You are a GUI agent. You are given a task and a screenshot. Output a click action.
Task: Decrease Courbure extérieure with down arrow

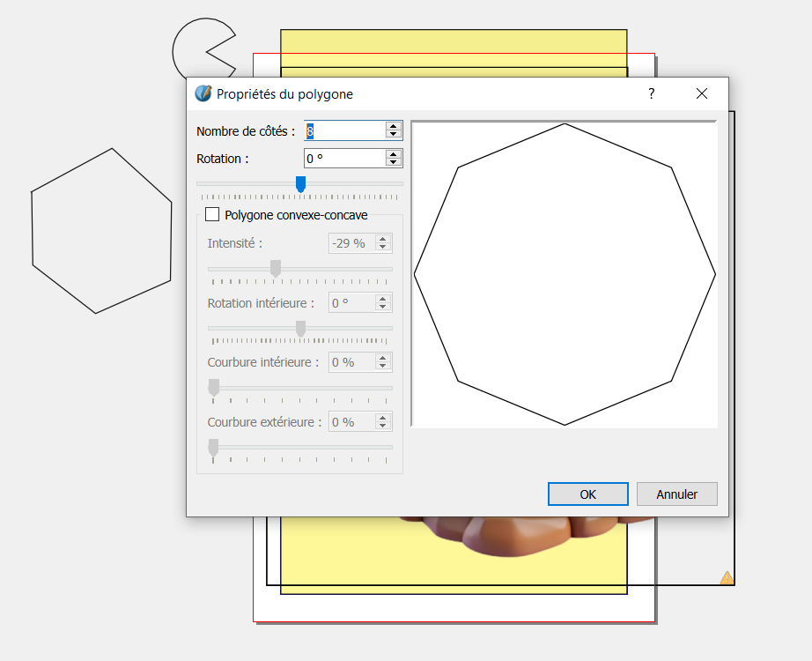click(383, 426)
